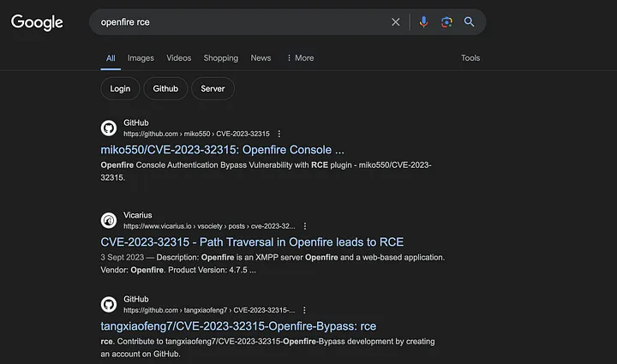The width and height of the screenshot is (617, 364).
Task: Click GitHub site name of first result
Action: tap(136, 122)
